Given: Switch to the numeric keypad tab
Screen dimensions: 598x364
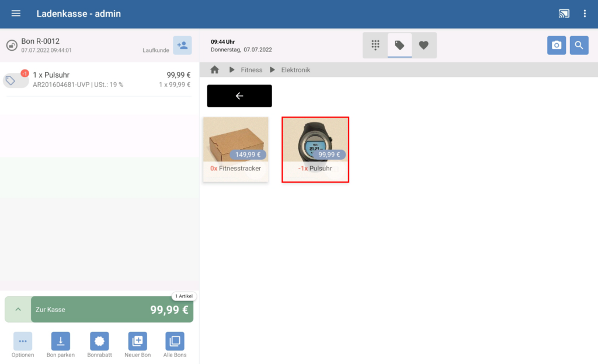Looking at the screenshot, I should 376,45.
